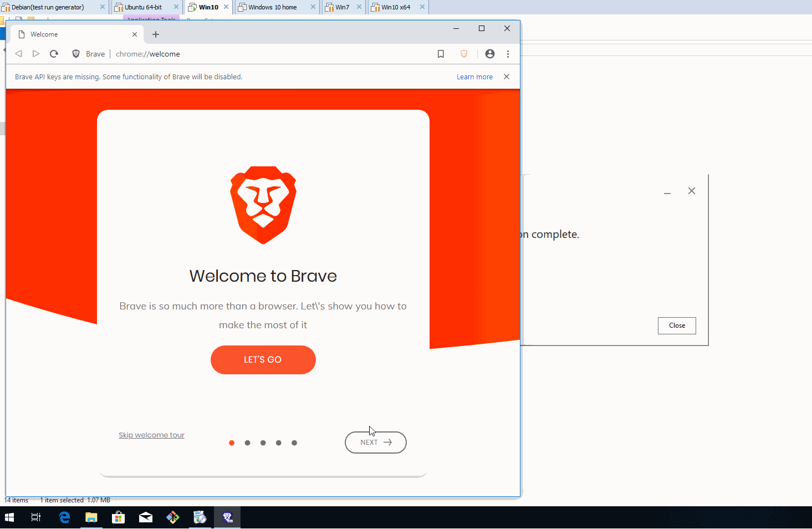812x529 pixels.
Task: Click the Skip welcome tour link
Action: 151,435
